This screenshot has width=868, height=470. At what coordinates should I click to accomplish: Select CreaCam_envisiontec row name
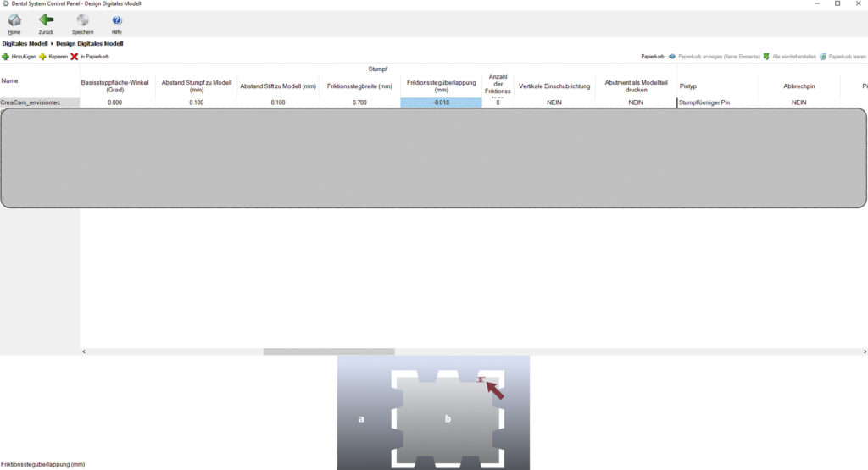[39, 102]
